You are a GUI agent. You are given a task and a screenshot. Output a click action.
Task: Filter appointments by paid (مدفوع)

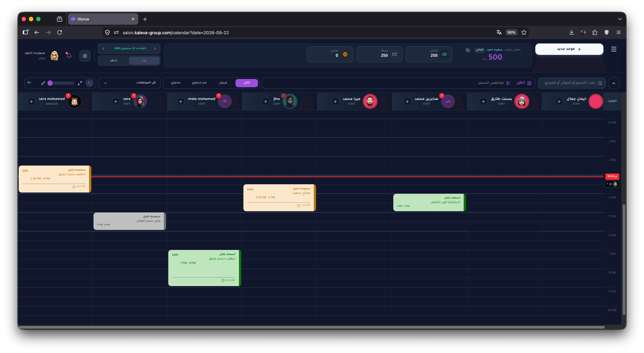coord(176,83)
